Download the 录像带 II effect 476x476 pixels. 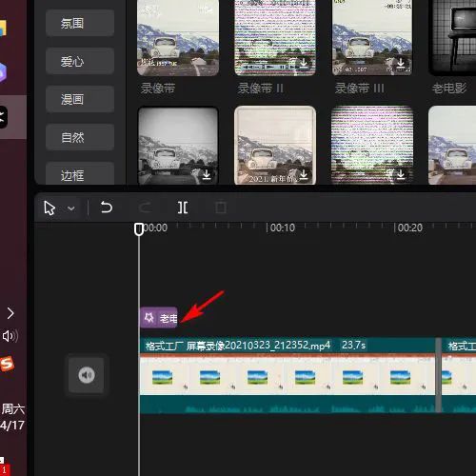point(304,63)
